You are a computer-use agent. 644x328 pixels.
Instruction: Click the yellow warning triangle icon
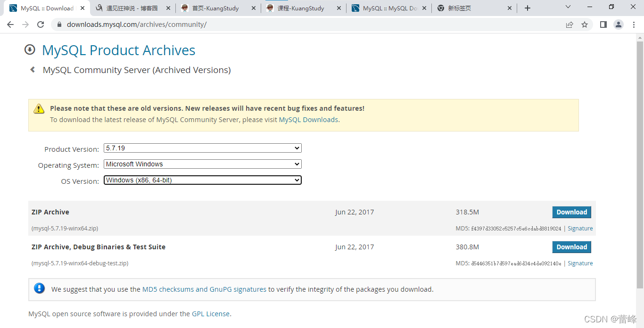point(39,109)
